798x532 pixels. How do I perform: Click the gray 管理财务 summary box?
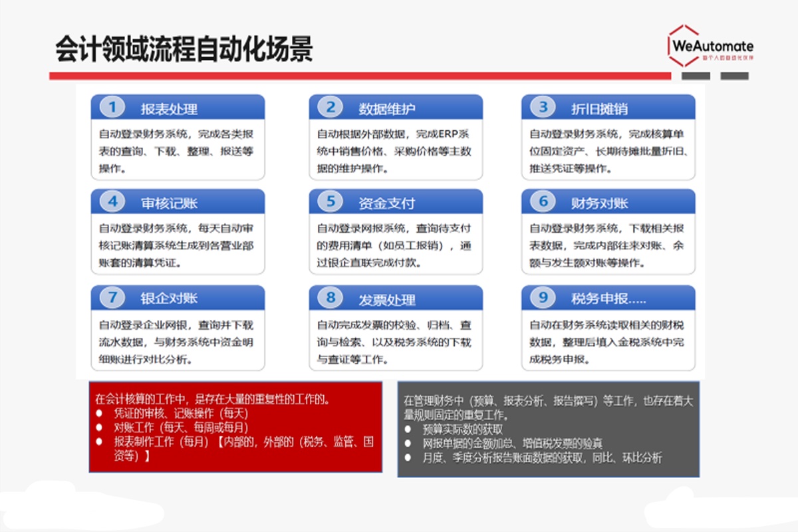[x=548, y=429]
